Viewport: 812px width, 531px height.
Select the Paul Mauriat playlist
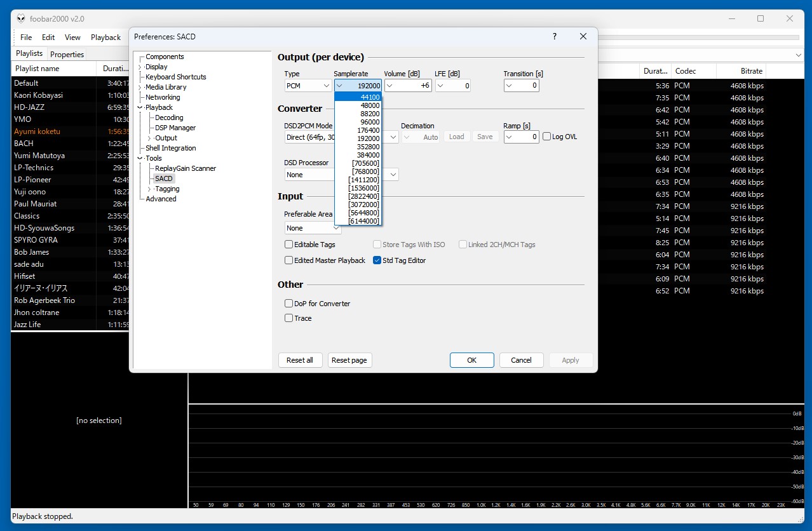[x=70, y=204]
